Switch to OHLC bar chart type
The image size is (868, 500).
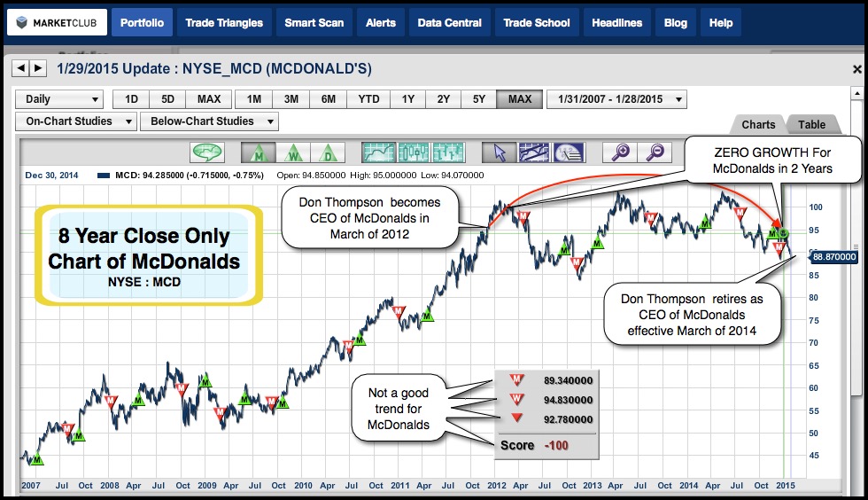coord(448,152)
